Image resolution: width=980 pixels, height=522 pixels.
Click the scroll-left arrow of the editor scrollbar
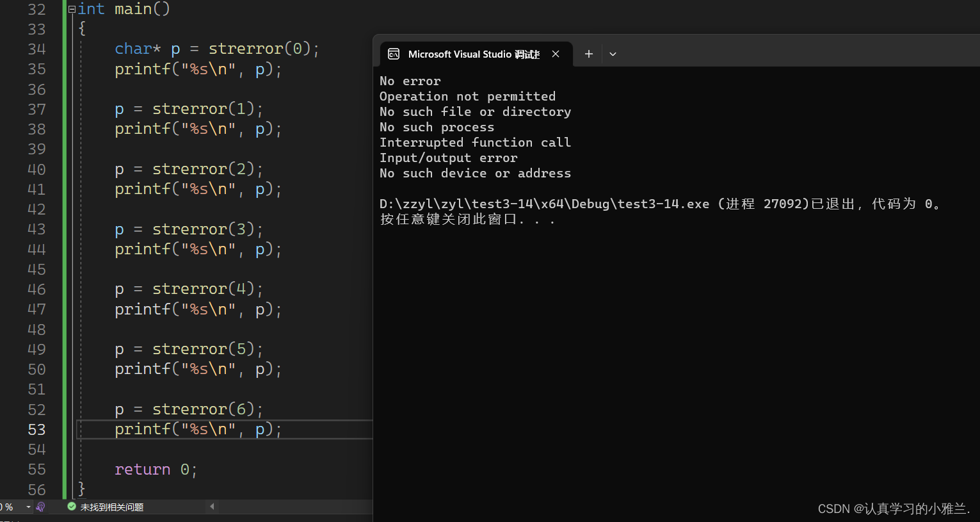point(212,507)
